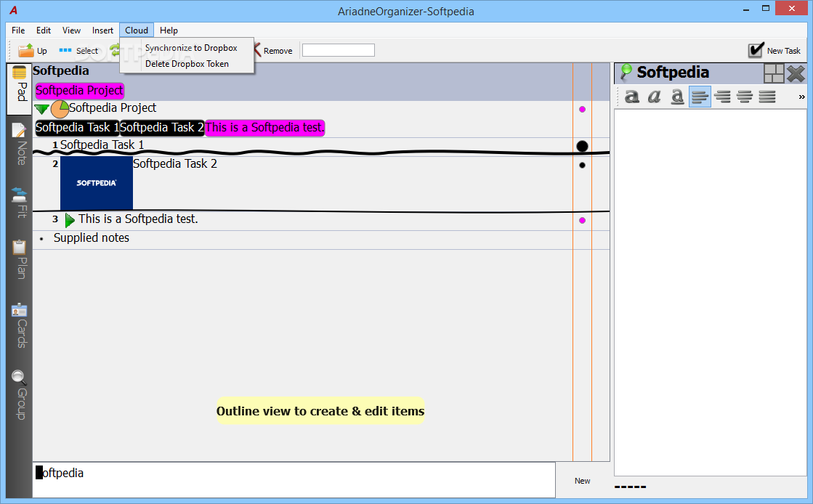The height and width of the screenshot is (504, 813).
Task: Click the bottom text entry field
Action: (294, 480)
